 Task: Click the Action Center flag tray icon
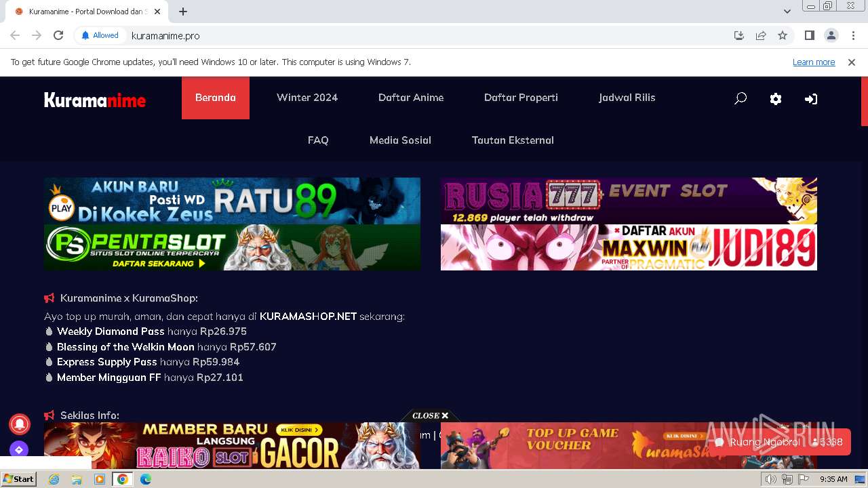click(802, 479)
